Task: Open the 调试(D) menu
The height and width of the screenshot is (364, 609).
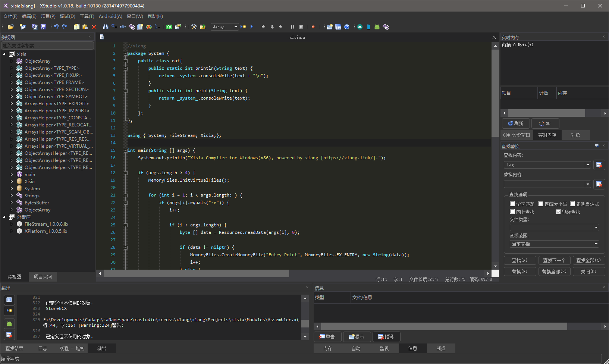Action: click(68, 16)
